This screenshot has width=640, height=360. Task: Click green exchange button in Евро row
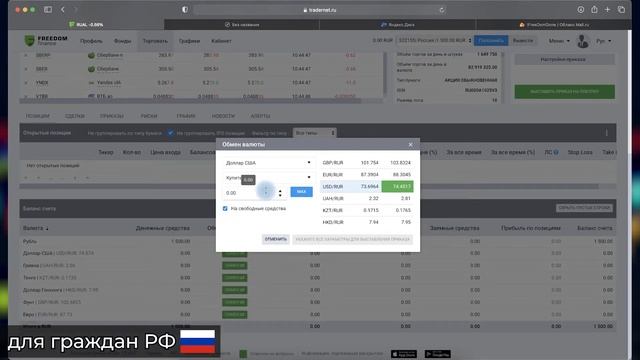(235, 315)
